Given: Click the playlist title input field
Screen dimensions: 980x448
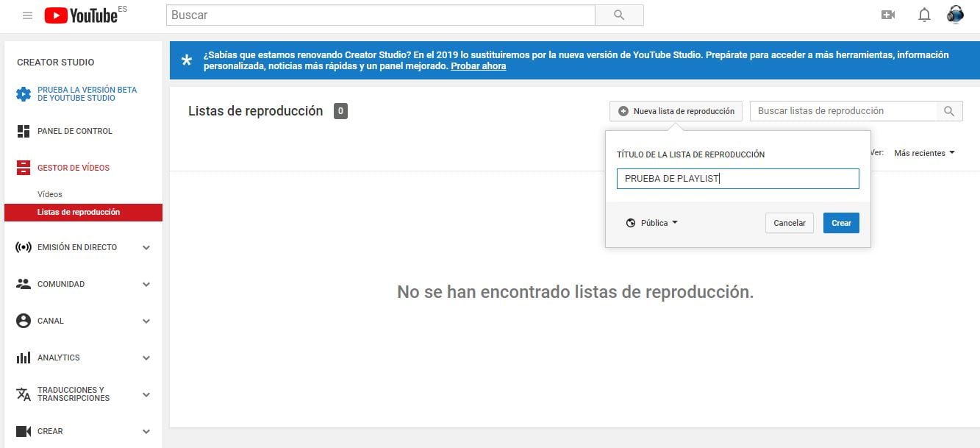Looking at the screenshot, I should (x=737, y=179).
